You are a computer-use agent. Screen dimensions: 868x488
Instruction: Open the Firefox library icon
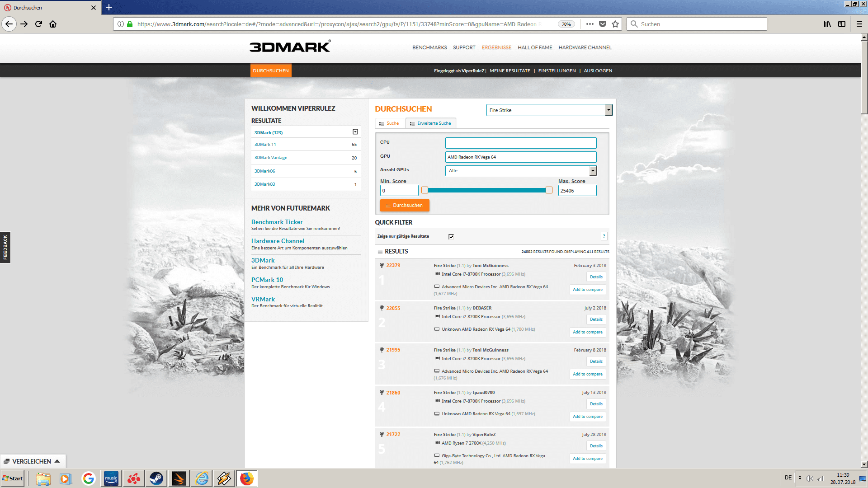click(827, 24)
